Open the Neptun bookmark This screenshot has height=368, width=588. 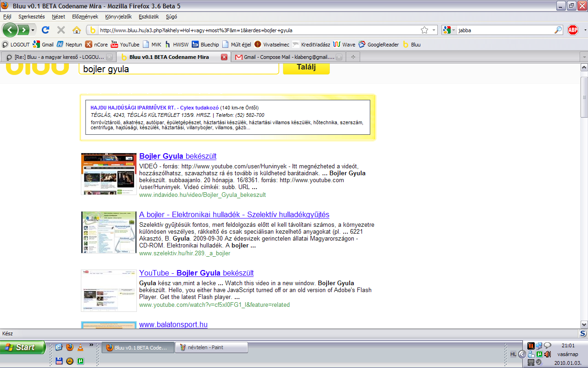click(69, 45)
